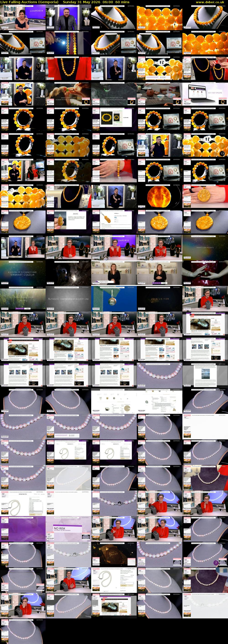Select thumbnail of dark-haired woman presenter in navy dress

(23, 17)
